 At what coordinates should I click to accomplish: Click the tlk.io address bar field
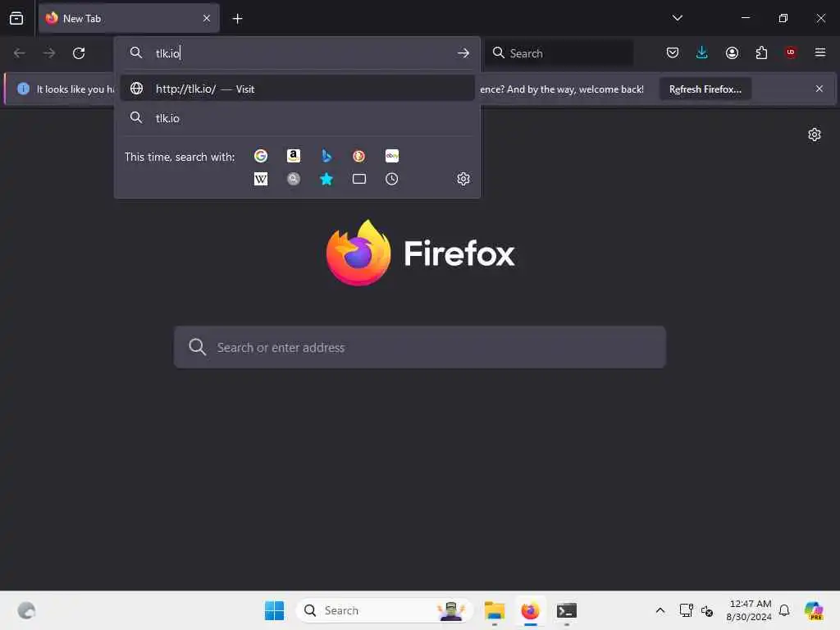click(x=297, y=53)
